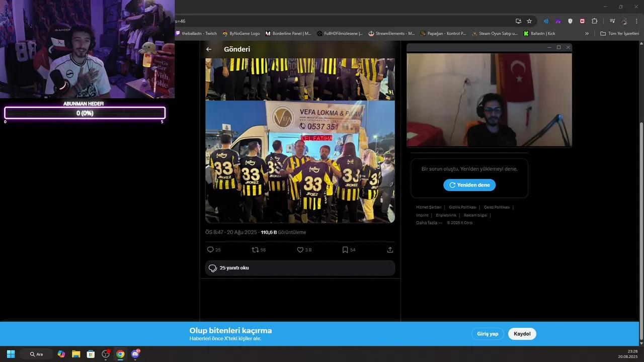The image size is (644, 362).
Task: Open the Reklam bilgisi footer link
Action: [475, 215]
